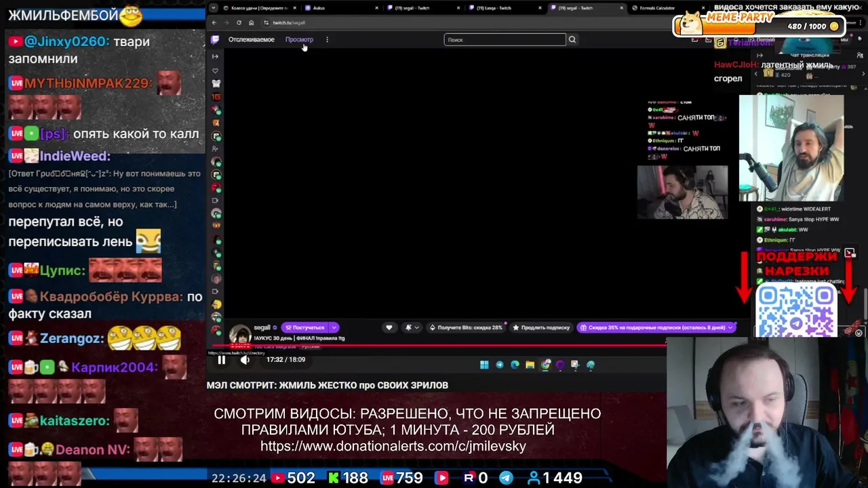The width and height of the screenshot is (868, 488).
Task: Open the notification bell dropdown
Action: click(411, 327)
